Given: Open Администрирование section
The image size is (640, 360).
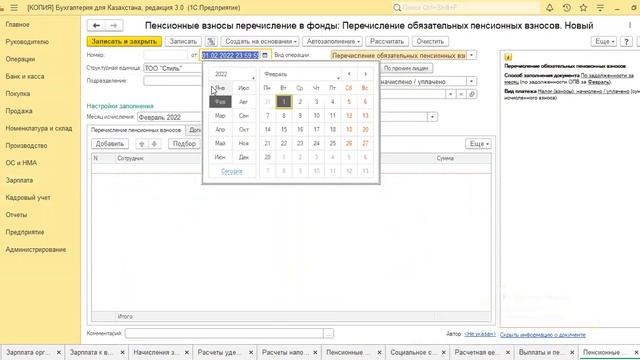Looking at the screenshot, I should pyautogui.click(x=36, y=249).
